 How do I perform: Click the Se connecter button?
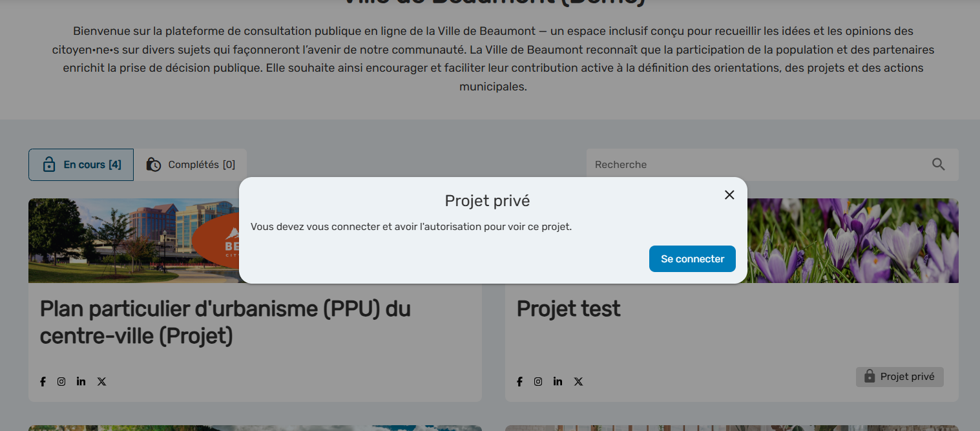click(x=692, y=258)
